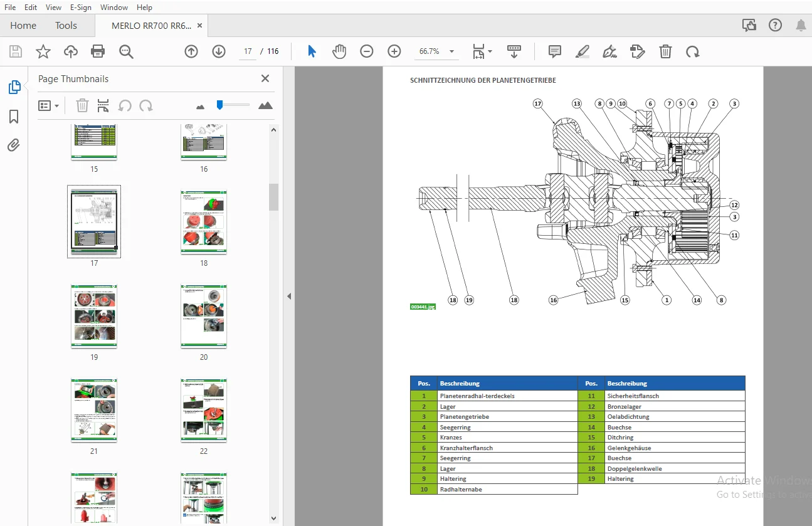Open the read mode keyboard tool

tap(514, 51)
